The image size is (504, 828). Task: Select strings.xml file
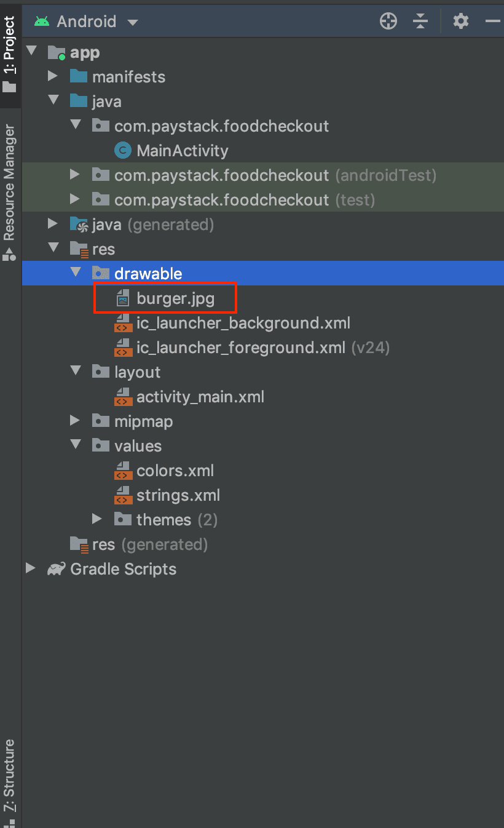178,495
